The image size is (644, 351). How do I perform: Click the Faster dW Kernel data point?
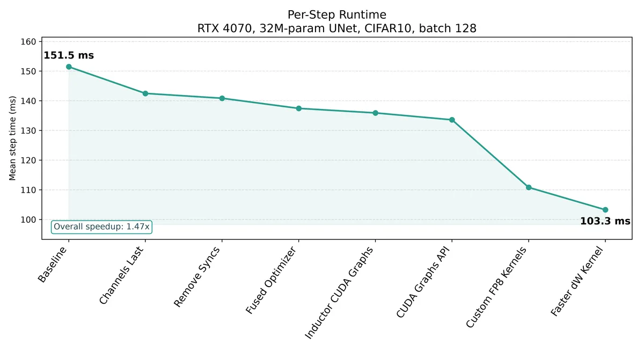pyautogui.click(x=605, y=210)
